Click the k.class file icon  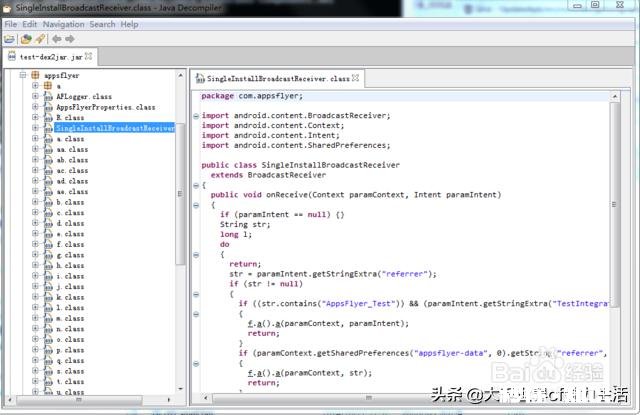(48, 297)
